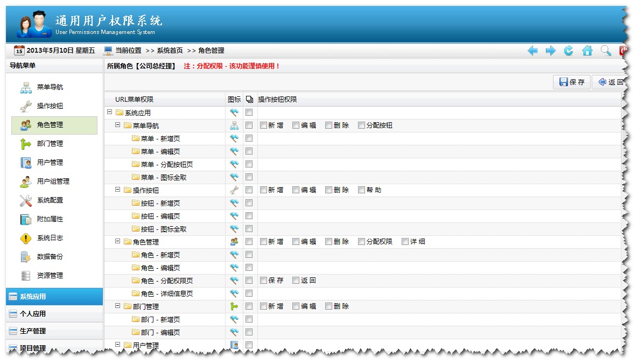Click the home icon in top toolbar
The width and height of the screenshot is (638, 364).
click(x=587, y=50)
